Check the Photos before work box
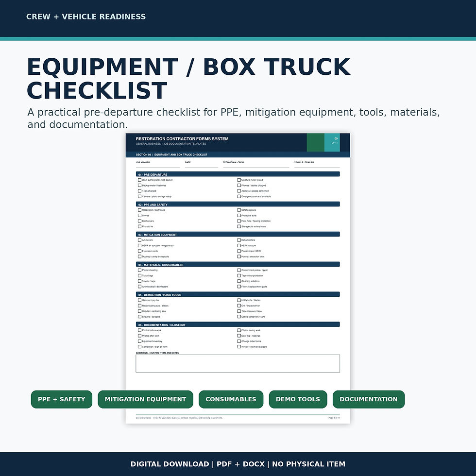Screen dimensions: 476x476 click(140, 330)
